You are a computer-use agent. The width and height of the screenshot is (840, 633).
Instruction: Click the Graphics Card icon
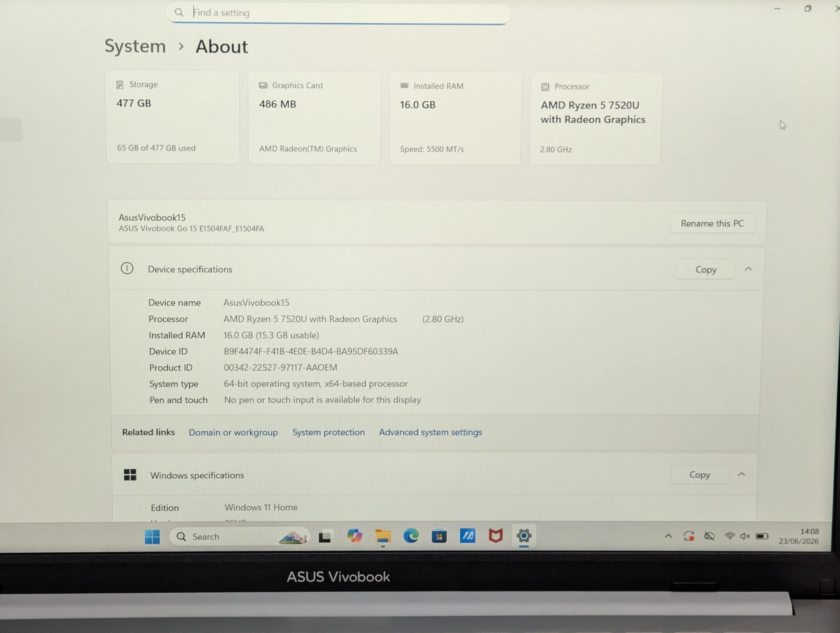click(x=263, y=85)
